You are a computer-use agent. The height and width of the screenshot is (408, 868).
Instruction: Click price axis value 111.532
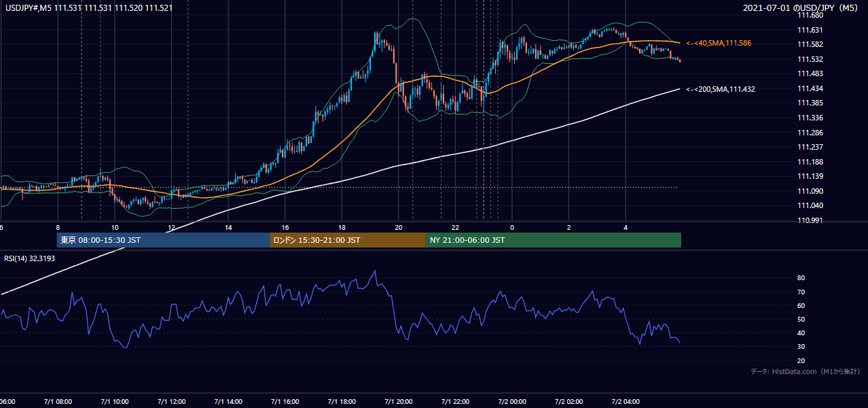pyautogui.click(x=811, y=59)
